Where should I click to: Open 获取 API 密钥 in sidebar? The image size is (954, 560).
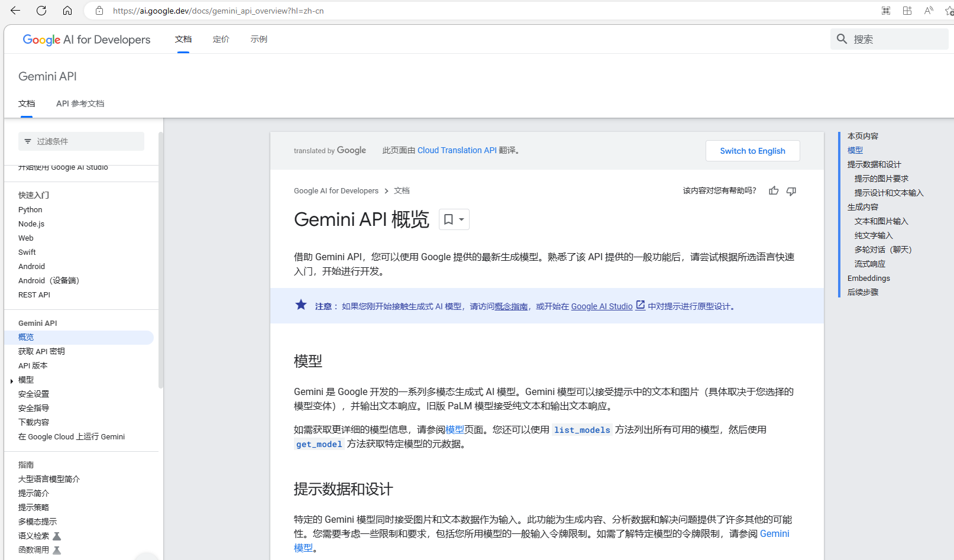point(41,351)
